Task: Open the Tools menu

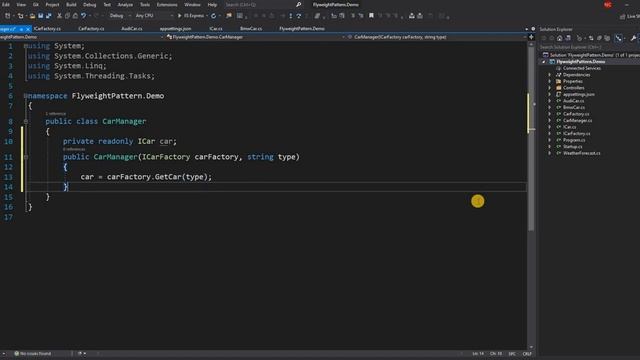Action: tap(145, 4)
